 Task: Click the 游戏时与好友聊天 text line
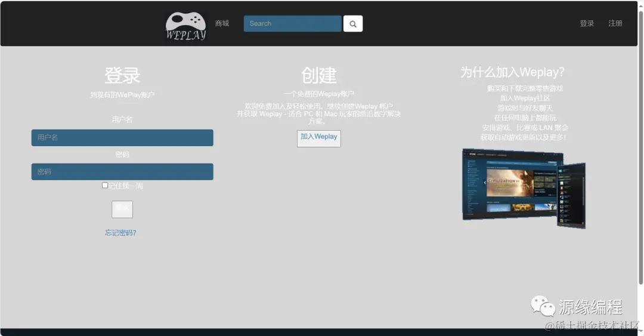[x=525, y=108]
